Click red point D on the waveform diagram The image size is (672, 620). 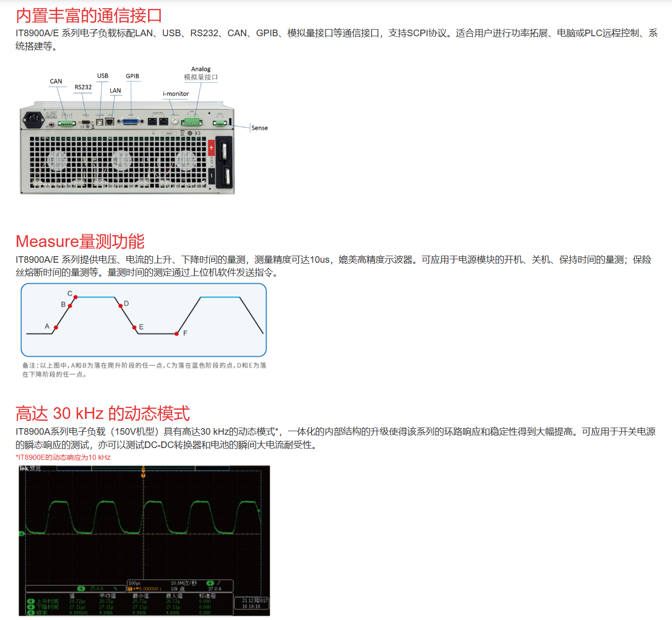click(x=121, y=306)
